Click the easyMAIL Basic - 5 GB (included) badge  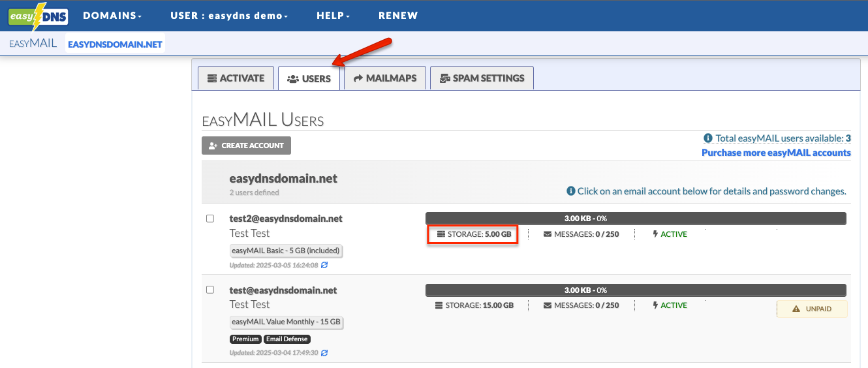pos(287,251)
